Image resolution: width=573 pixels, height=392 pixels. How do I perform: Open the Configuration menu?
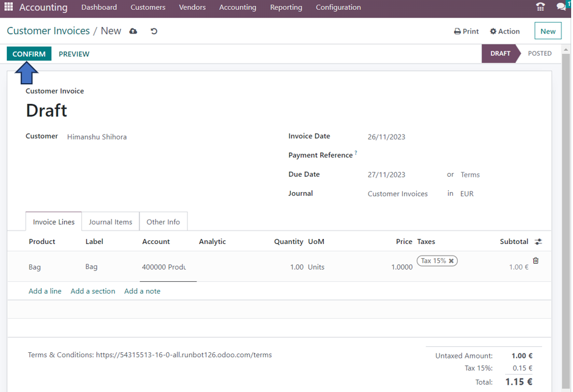338,7
